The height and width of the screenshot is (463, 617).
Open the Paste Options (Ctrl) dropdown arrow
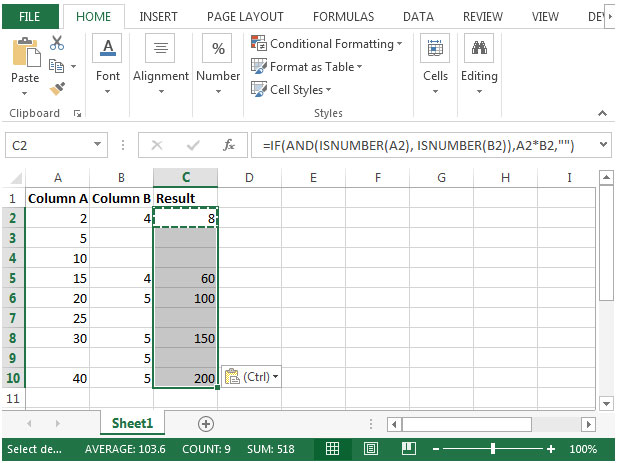(275, 376)
